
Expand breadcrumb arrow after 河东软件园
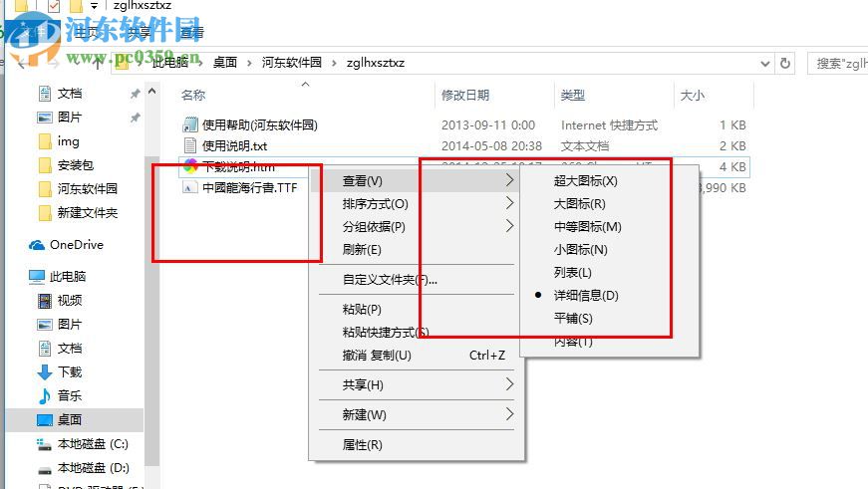coord(334,63)
